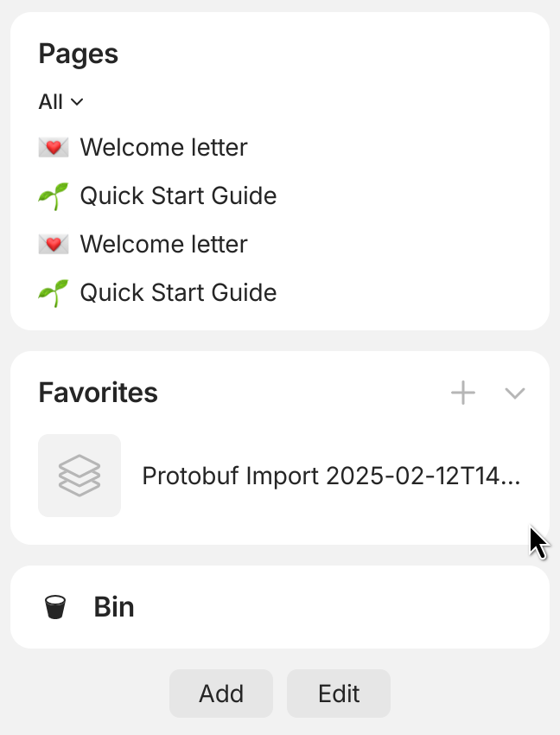Viewport: 560px width, 735px height.
Task: Click the love letter icon of the first Welcome letter
Action: 54,148
